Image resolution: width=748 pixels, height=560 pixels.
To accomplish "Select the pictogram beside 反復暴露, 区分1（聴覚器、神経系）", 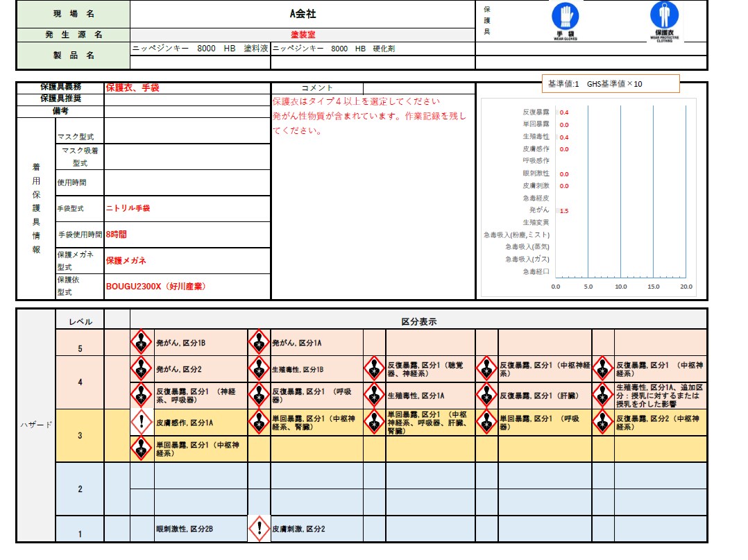I will point(375,368).
